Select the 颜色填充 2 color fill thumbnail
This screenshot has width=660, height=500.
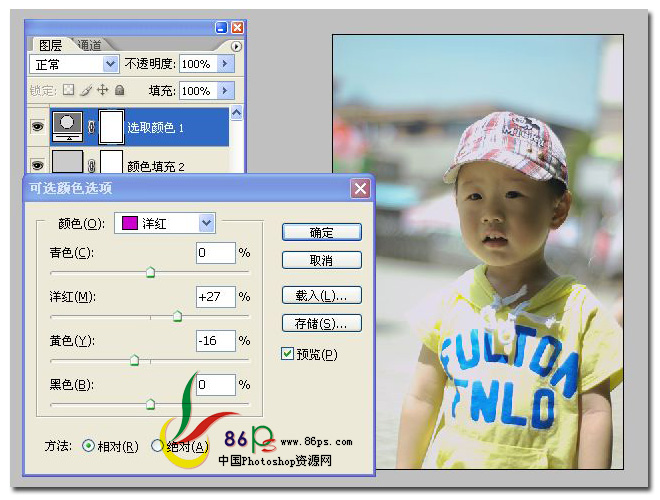[67, 162]
